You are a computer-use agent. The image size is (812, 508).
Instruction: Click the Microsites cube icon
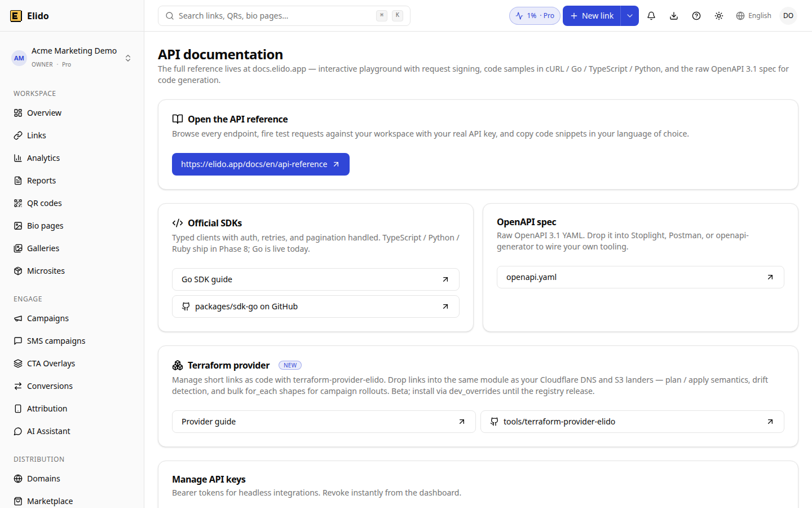click(x=18, y=271)
